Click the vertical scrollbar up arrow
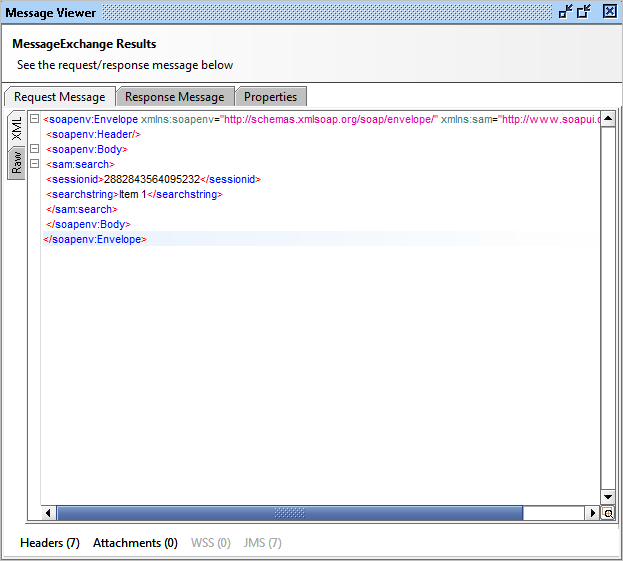623x561 pixels. coord(608,118)
